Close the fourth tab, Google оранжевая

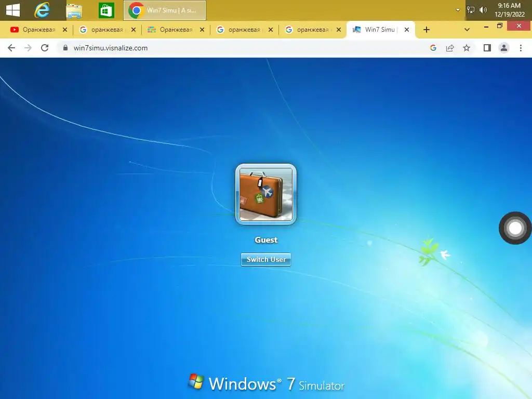click(x=270, y=30)
